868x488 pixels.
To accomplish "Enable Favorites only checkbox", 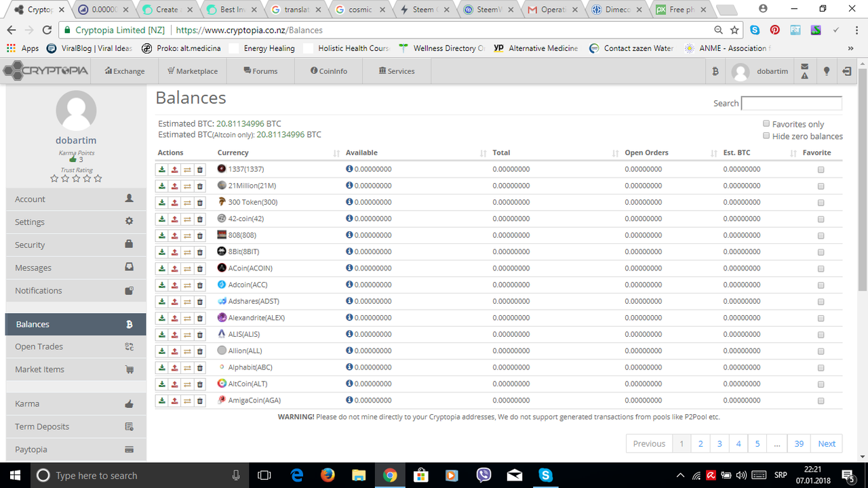I will [766, 123].
